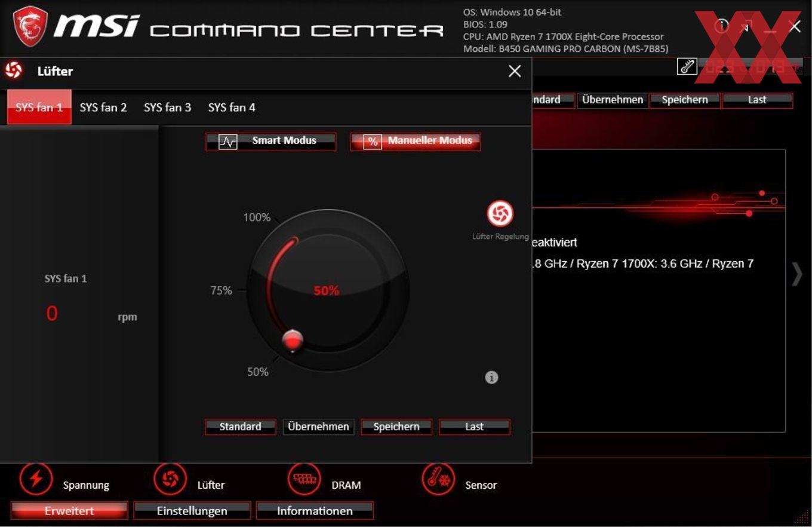Screen dimensions: 812x527
Task: Click Speichern in the background window
Action: coord(685,100)
